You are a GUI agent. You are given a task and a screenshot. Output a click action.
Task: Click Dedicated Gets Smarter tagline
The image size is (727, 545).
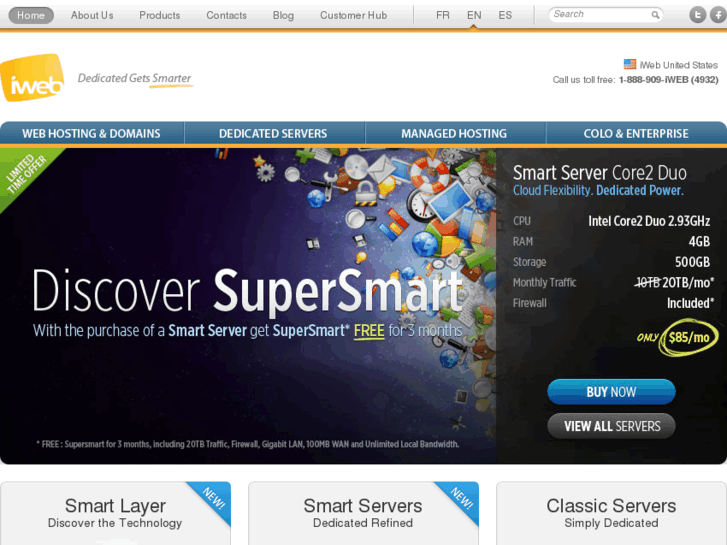coord(134,78)
